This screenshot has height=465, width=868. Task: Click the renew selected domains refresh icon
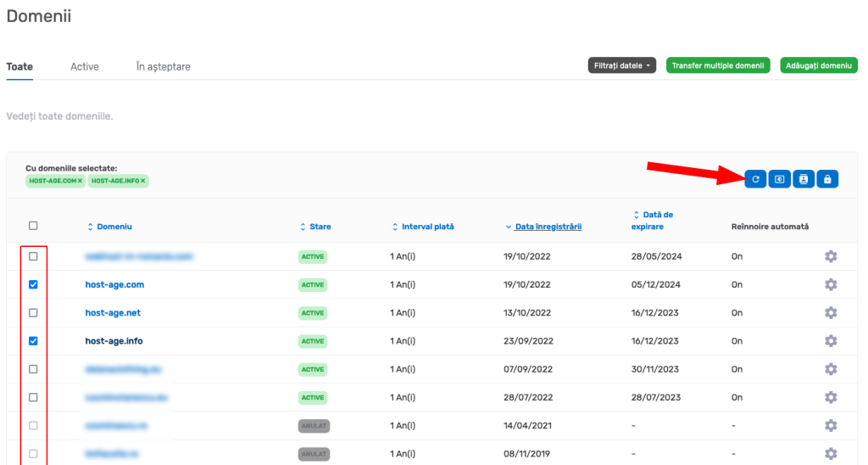tap(755, 179)
